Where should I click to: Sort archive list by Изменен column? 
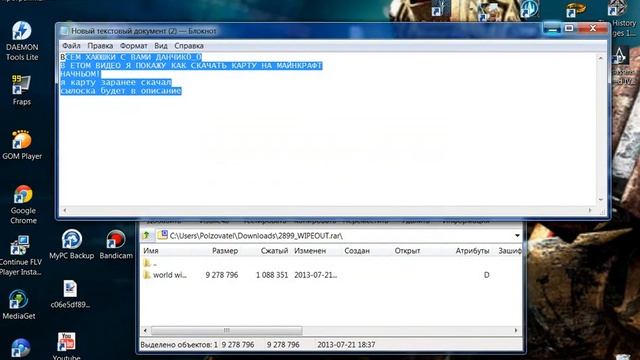tap(310, 251)
